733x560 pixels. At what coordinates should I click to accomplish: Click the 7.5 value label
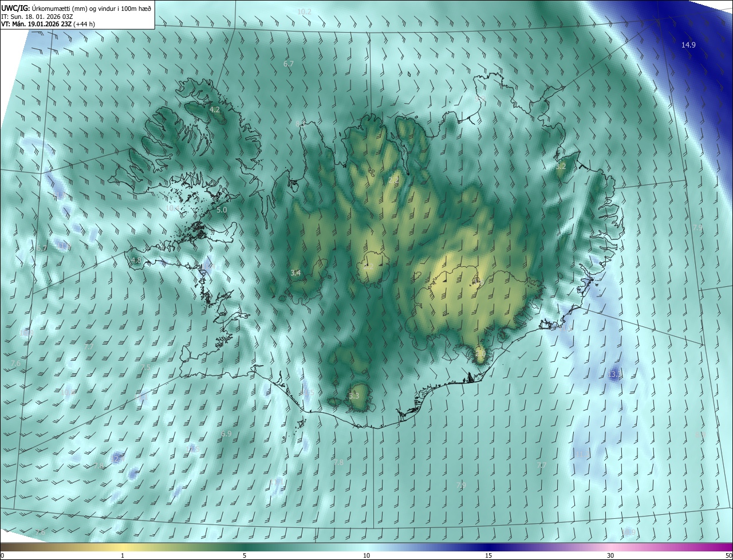[x=145, y=367]
